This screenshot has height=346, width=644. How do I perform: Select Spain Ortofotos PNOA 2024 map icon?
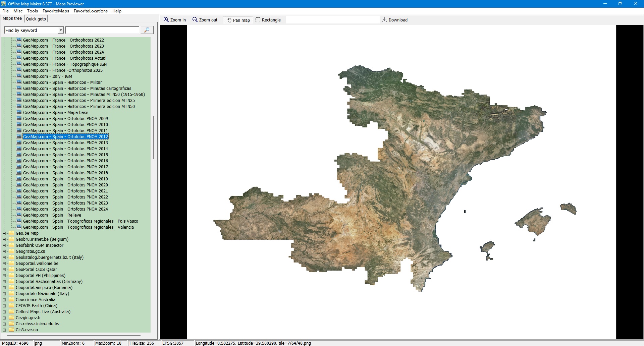[19, 209]
